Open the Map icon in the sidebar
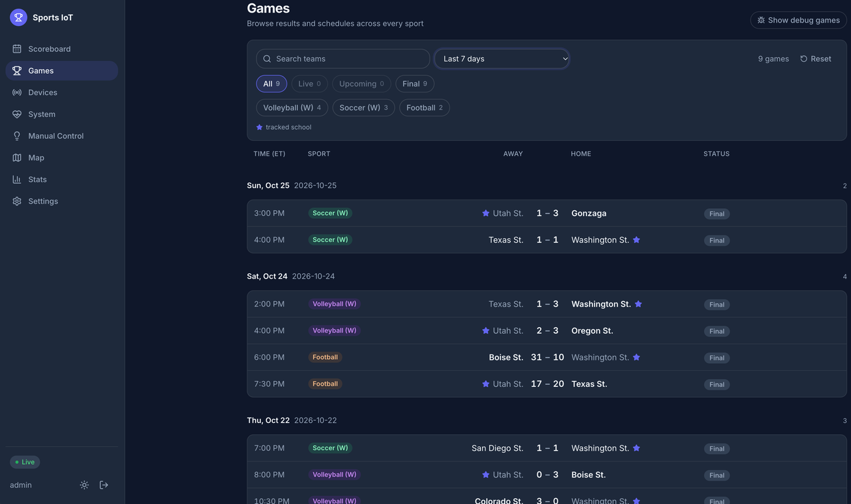 click(17, 158)
